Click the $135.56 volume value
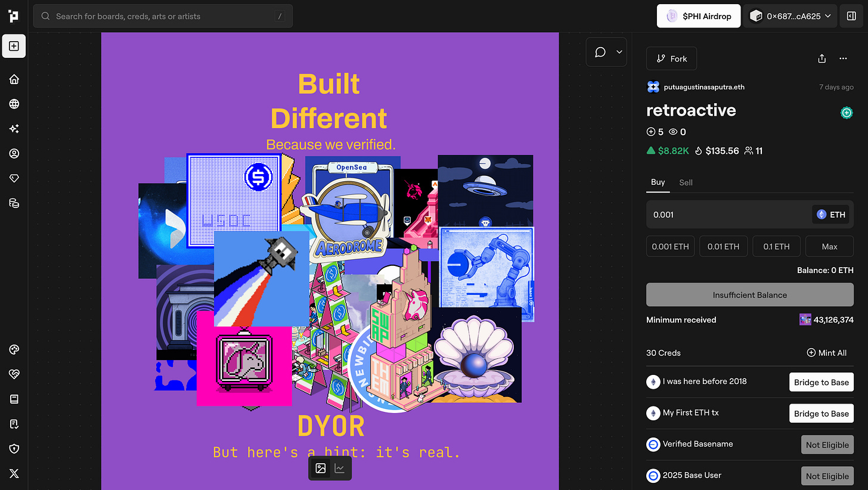868x490 pixels. (x=723, y=151)
